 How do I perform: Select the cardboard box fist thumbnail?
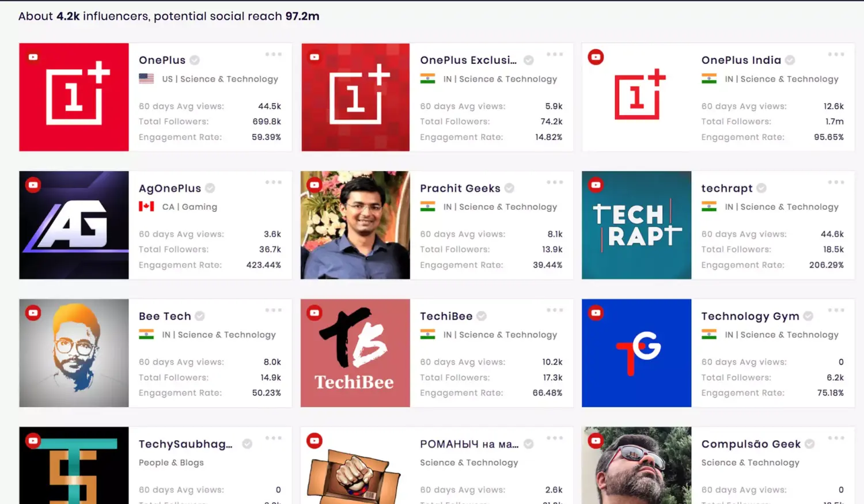click(x=355, y=465)
